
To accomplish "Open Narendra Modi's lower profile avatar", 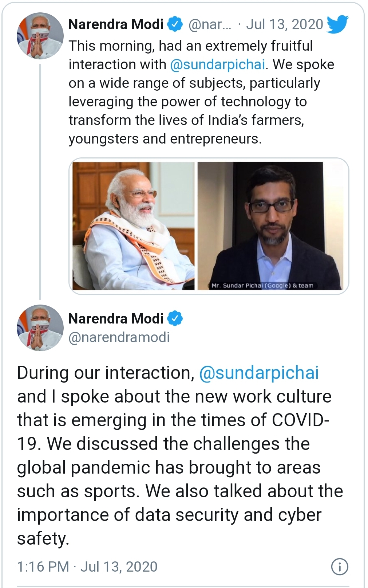I will pos(40,328).
